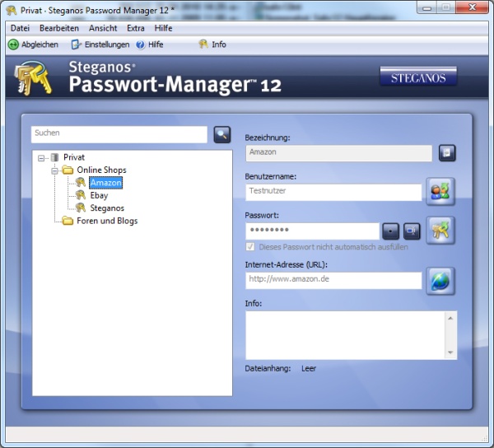The height and width of the screenshot is (448, 494).
Task: Click the Internet-Adresse URL field
Action: click(333, 280)
